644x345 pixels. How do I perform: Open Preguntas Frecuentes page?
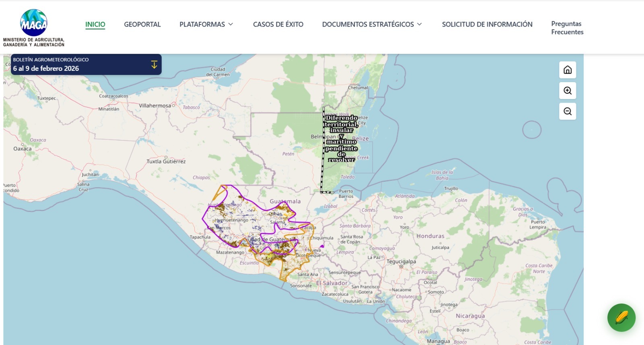click(x=567, y=28)
